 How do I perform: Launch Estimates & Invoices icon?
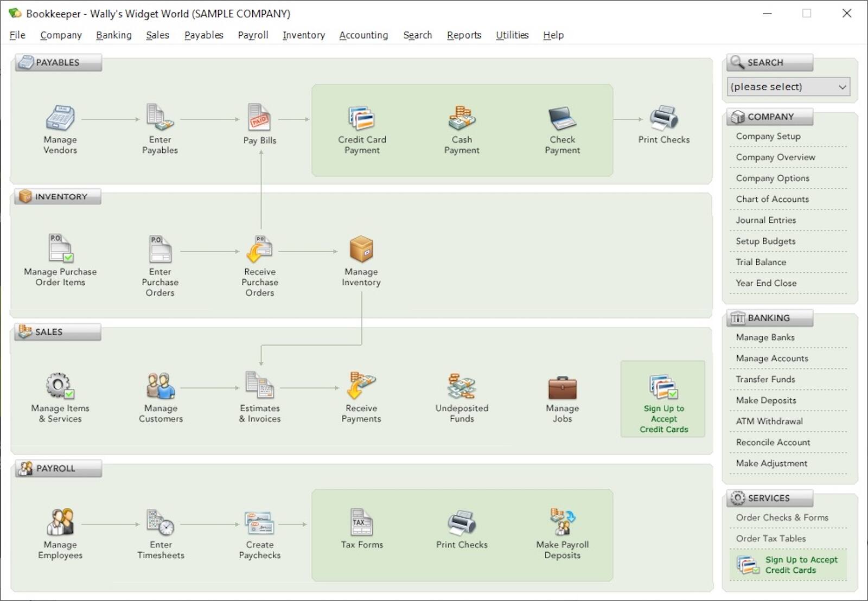click(x=259, y=386)
